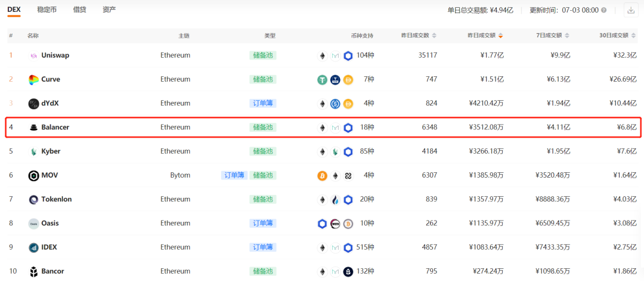Click the 6307 trade count in MOV row
644x282 pixels.
(429, 175)
